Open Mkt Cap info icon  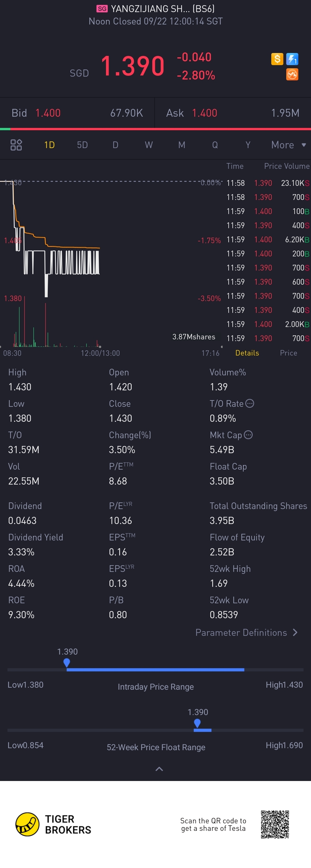click(248, 435)
